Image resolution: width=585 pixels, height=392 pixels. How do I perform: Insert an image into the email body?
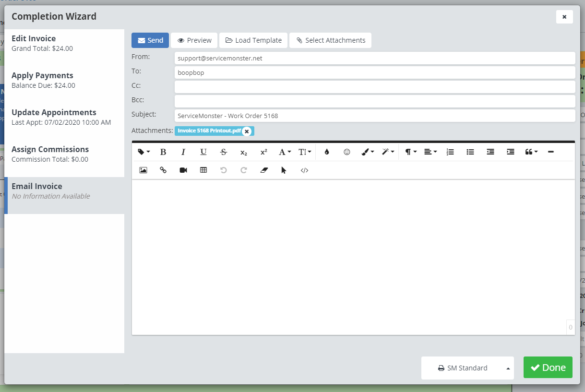143,170
